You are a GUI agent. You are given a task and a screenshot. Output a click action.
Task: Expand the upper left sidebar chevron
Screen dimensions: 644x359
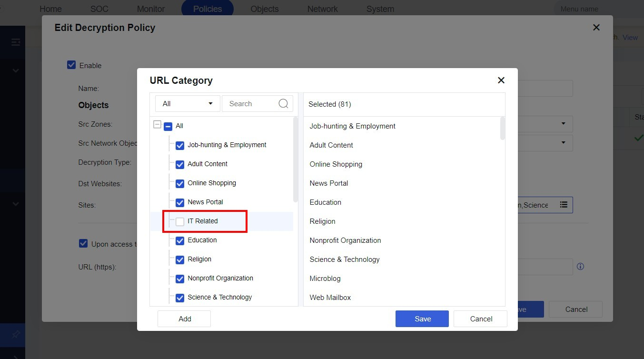pyautogui.click(x=16, y=70)
